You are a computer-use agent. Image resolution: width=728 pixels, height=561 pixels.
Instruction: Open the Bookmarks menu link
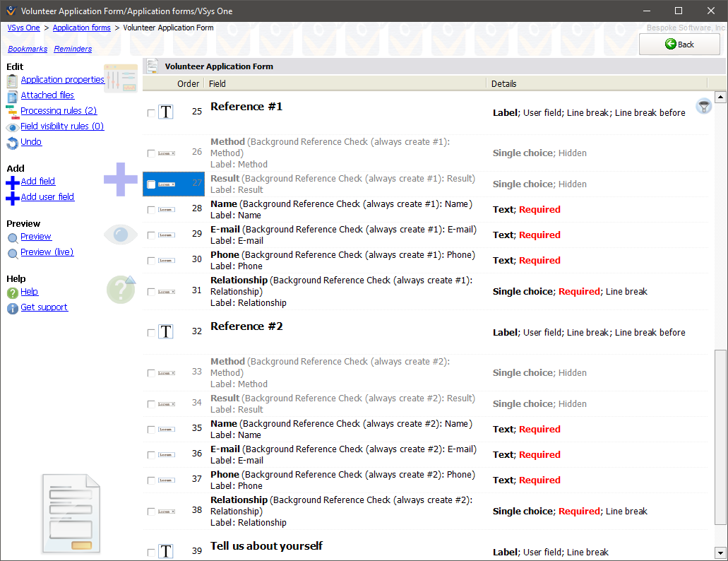[x=28, y=49]
